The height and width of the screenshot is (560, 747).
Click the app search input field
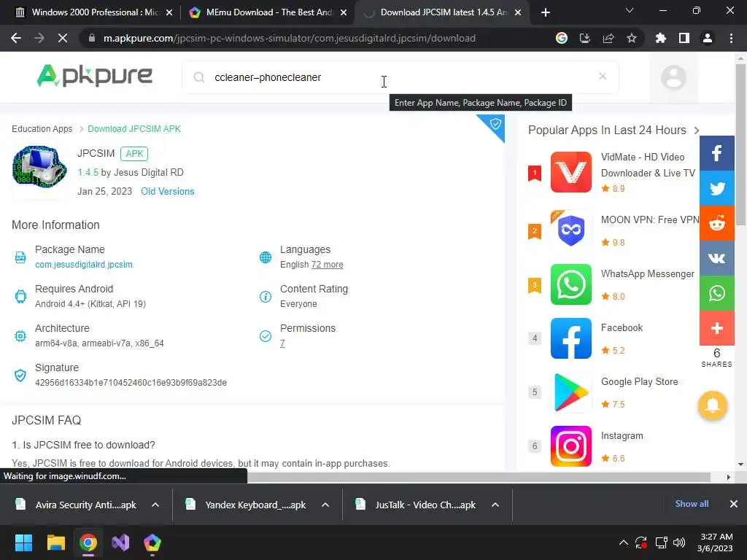point(400,77)
